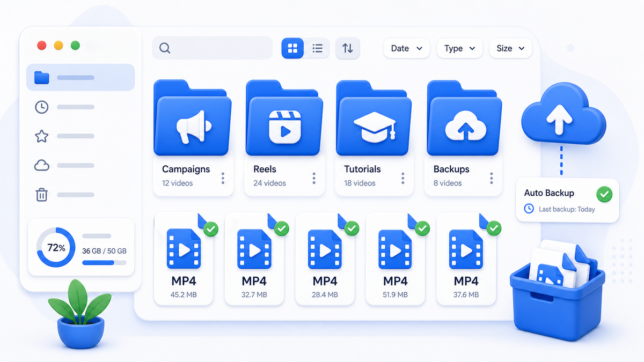Open the recent clock icon in sidebar
The image size is (644, 362).
pyautogui.click(x=41, y=107)
